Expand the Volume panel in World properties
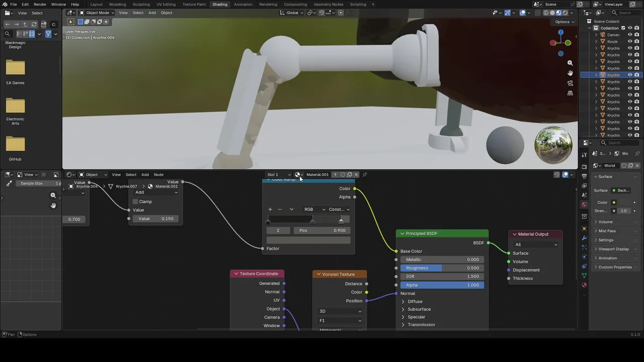 coord(615,222)
